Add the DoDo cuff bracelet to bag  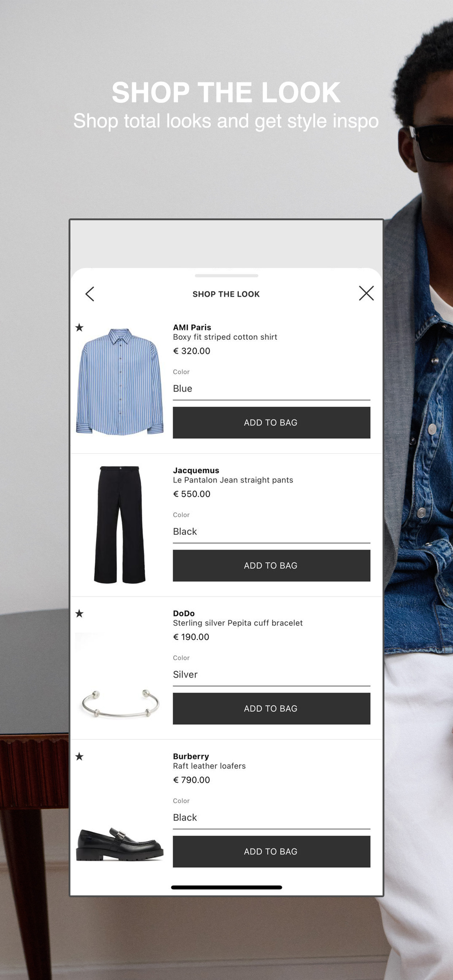271,709
